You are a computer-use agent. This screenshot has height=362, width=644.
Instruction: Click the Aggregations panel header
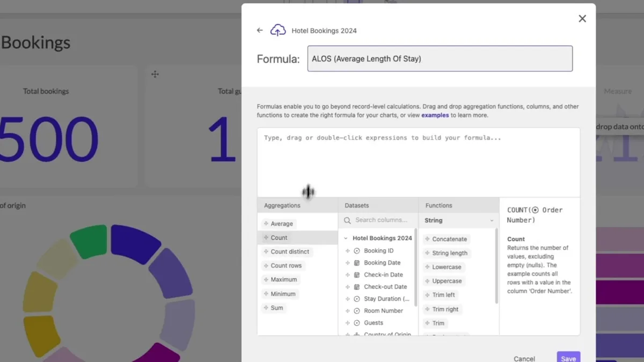point(298,205)
